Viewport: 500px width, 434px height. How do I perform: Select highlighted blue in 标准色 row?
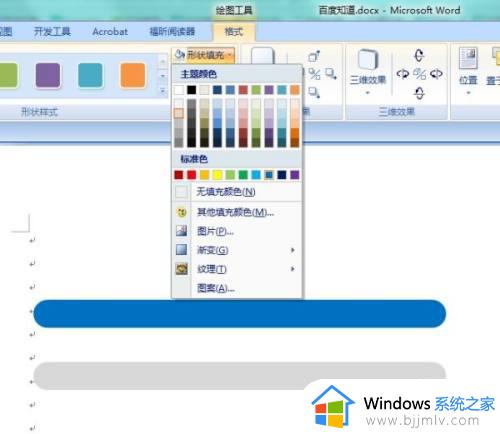click(269, 175)
